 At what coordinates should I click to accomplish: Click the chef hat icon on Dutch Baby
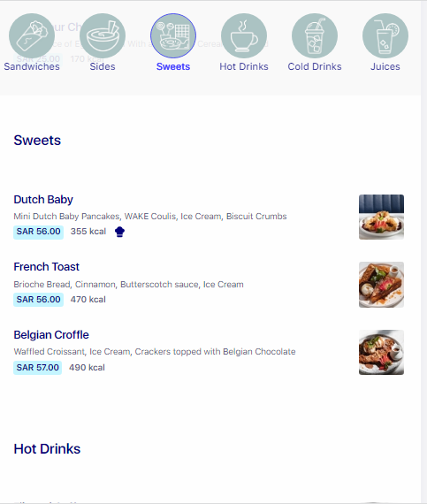120,232
